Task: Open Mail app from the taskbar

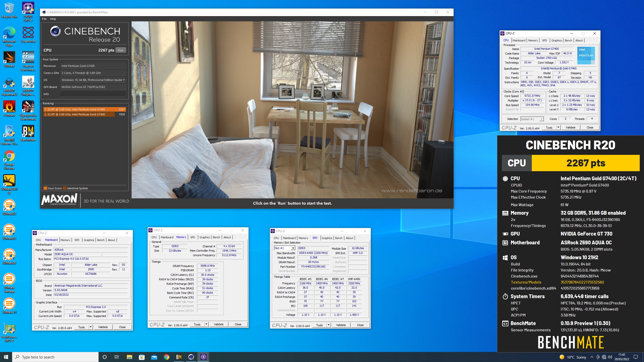Action: click(x=154, y=357)
